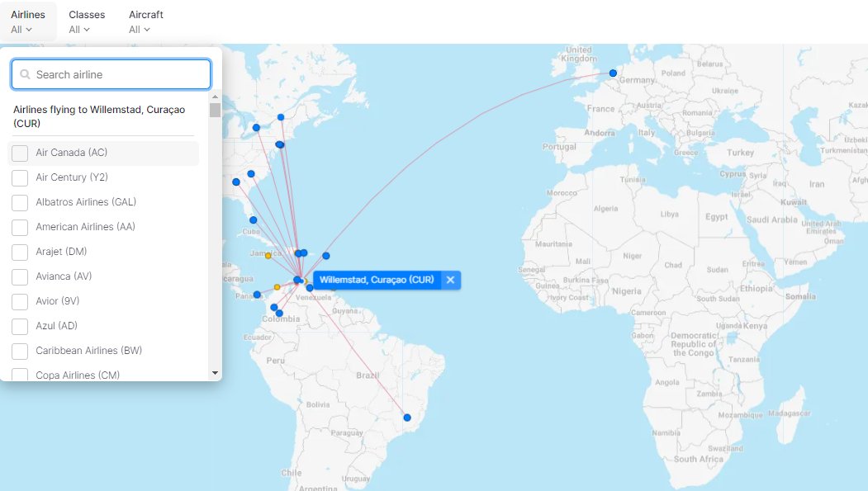Check the Arajet (DM) checkbox

point(20,253)
